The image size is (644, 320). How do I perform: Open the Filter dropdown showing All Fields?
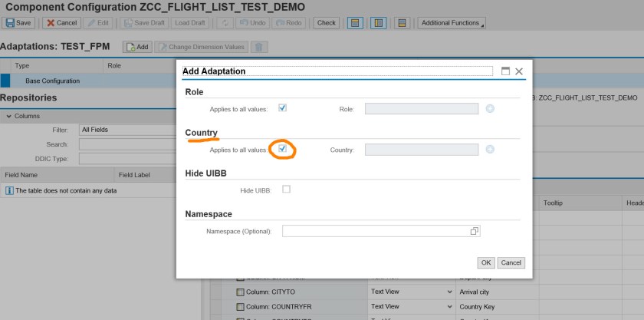pos(127,130)
